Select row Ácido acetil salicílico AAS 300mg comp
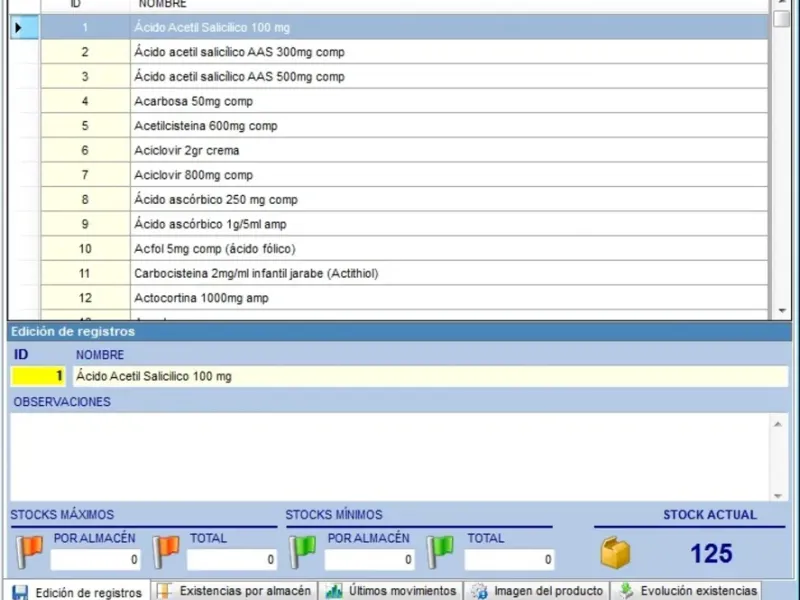The height and width of the screenshot is (600, 800). pyautogui.click(x=449, y=52)
